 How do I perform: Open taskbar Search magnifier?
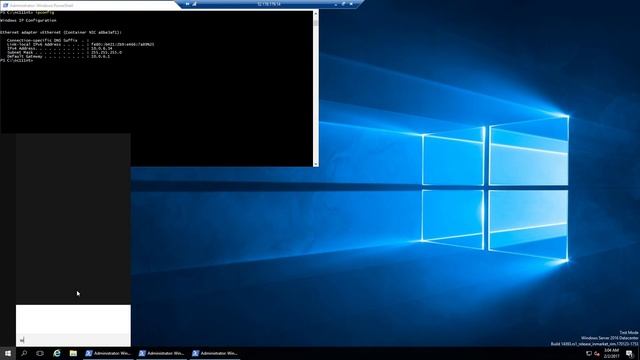tap(24, 353)
